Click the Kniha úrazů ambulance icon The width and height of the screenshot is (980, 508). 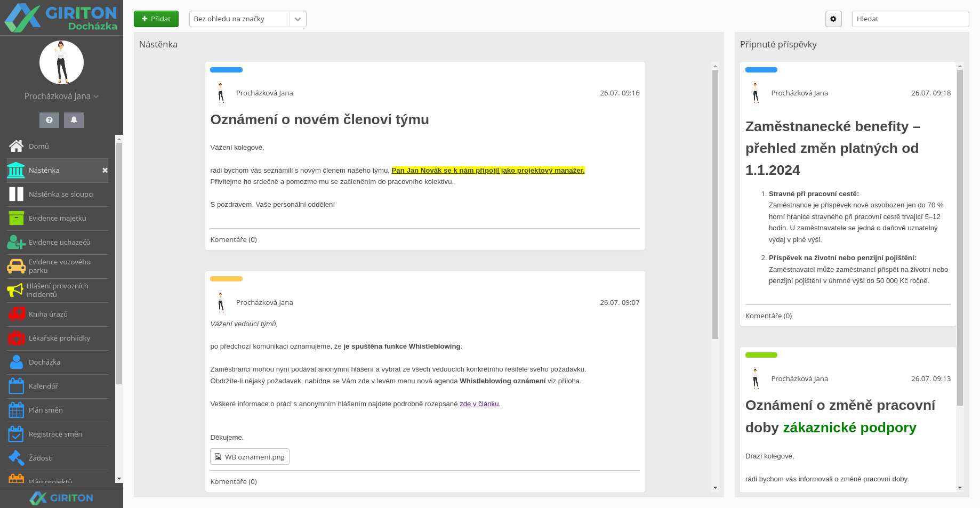click(16, 314)
